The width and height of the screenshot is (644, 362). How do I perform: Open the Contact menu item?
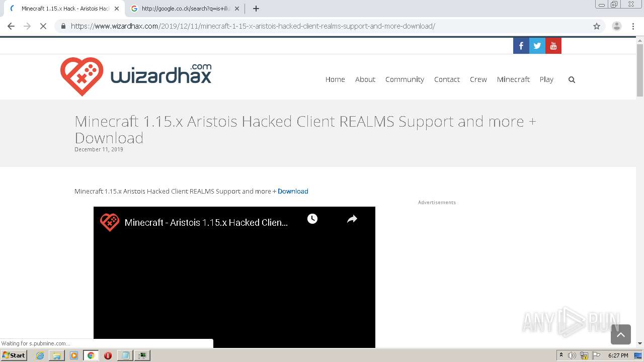pos(447,79)
